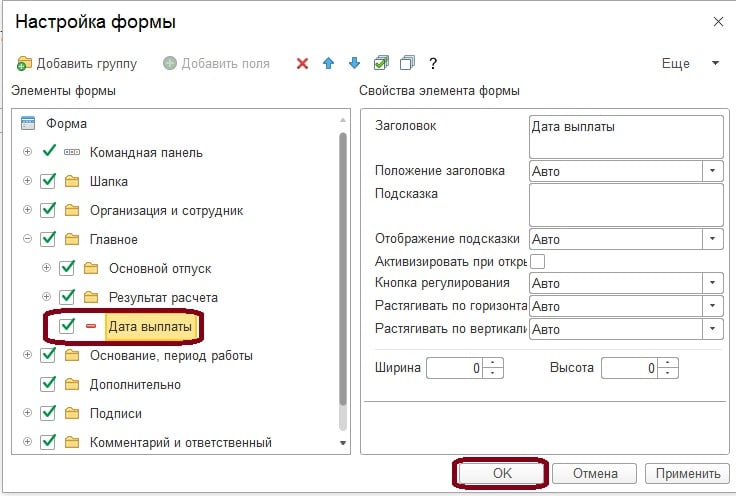The image size is (736, 496).
Task: Open Положение заголовка dropdown
Action: (x=713, y=171)
